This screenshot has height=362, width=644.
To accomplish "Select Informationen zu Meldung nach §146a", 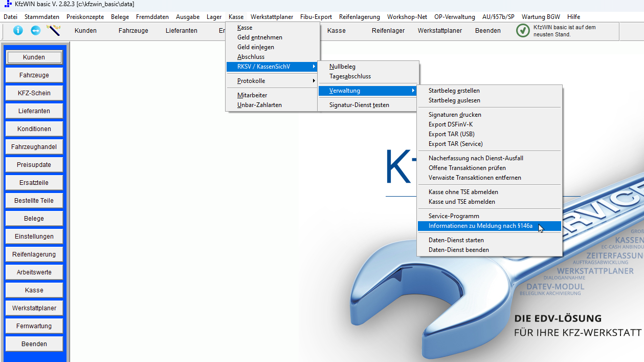I will click(490, 226).
